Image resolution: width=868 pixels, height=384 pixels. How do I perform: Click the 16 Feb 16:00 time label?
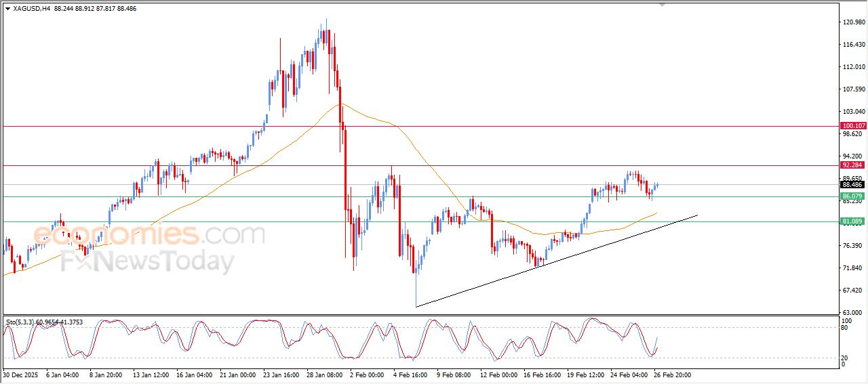[x=543, y=375]
